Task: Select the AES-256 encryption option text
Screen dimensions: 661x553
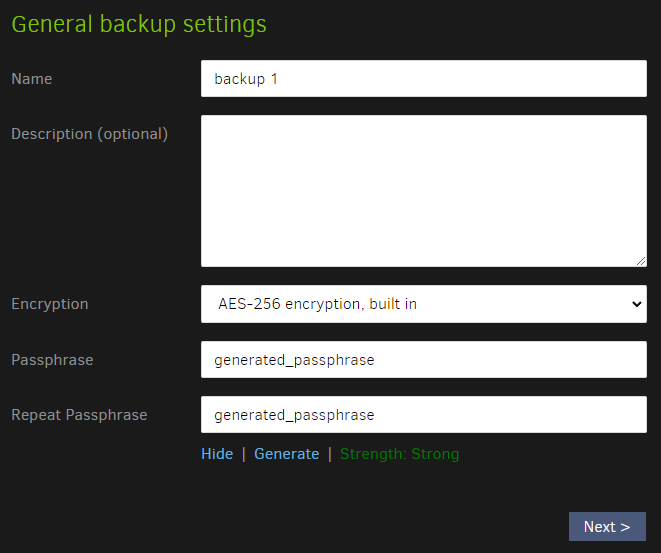Action: (x=317, y=304)
